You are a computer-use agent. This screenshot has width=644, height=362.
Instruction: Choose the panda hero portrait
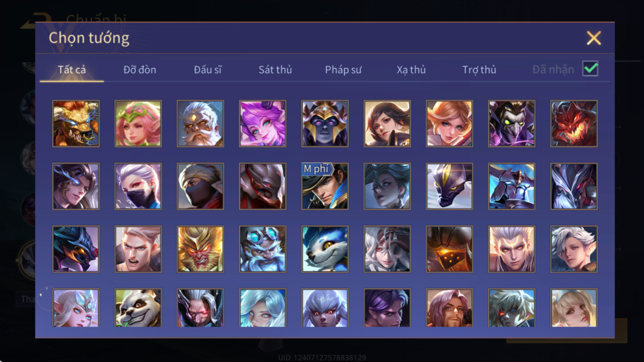coord(138,308)
